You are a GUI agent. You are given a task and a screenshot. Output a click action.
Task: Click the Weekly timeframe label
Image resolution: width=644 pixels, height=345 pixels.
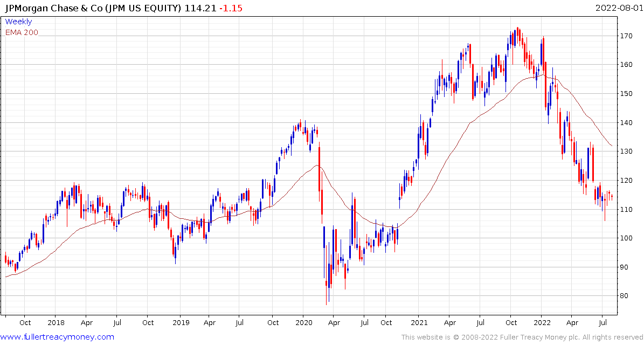click(18, 22)
